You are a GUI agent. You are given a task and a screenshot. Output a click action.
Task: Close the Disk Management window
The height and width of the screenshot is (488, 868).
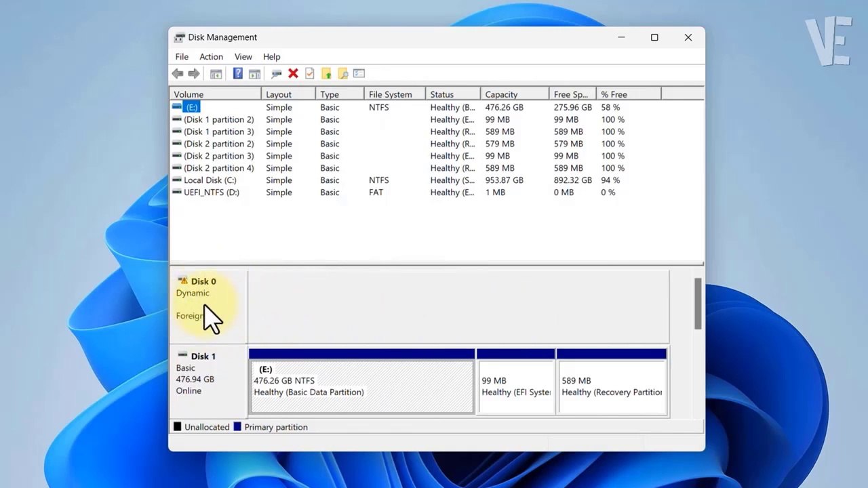688,37
